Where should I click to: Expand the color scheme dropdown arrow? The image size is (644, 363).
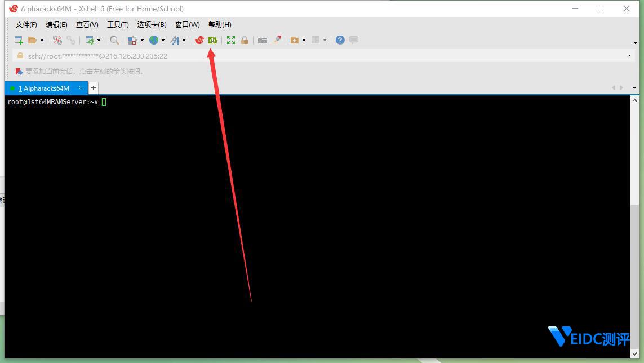tap(142, 40)
